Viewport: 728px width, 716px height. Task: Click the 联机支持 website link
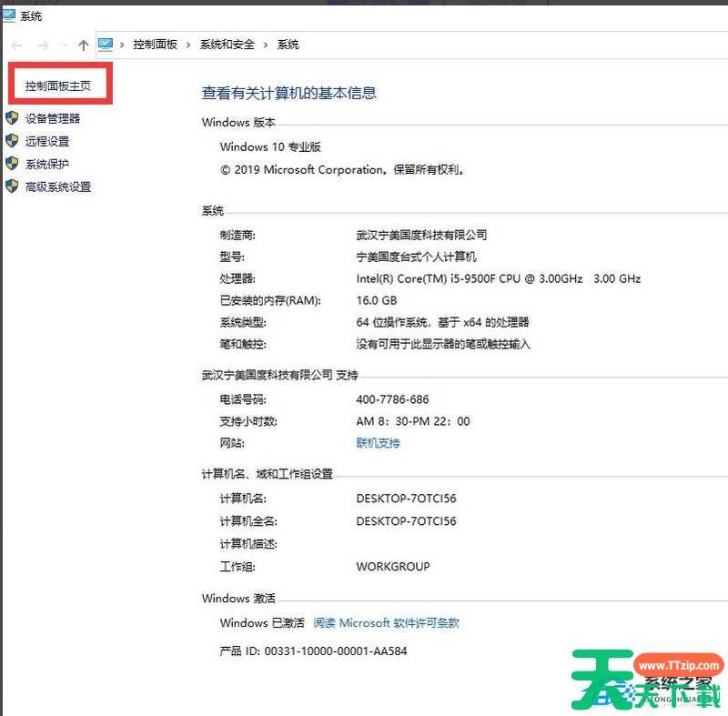[x=378, y=443]
